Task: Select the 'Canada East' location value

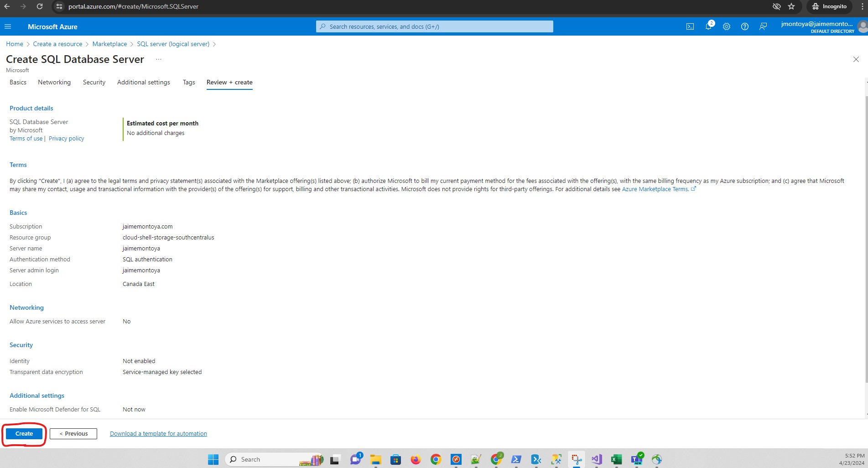Action: click(139, 284)
